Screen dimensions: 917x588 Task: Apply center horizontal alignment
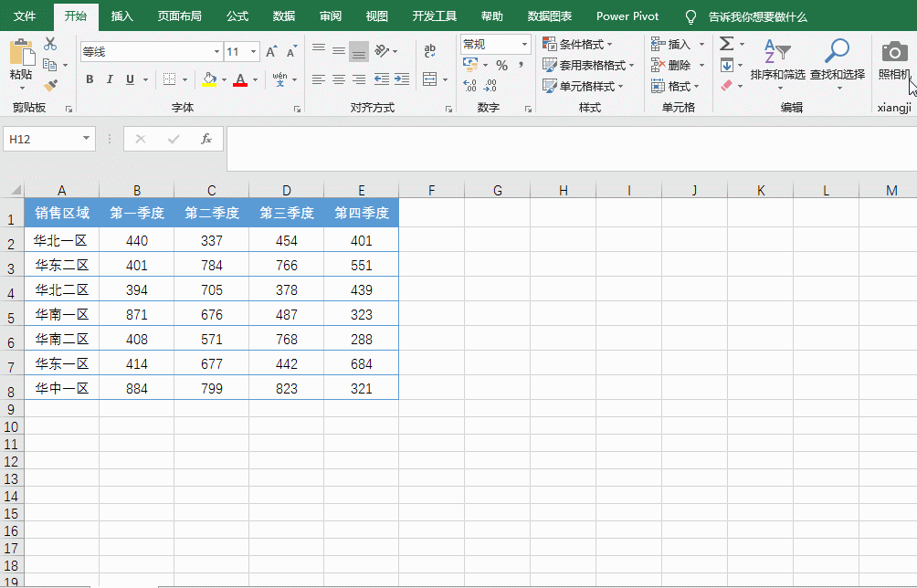pos(339,79)
